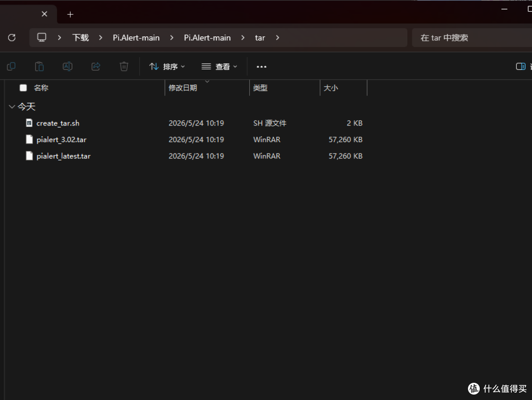This screenshot has width=532, height=400.
Task: Close the current Explorer tab
Action: coord(44,14)
